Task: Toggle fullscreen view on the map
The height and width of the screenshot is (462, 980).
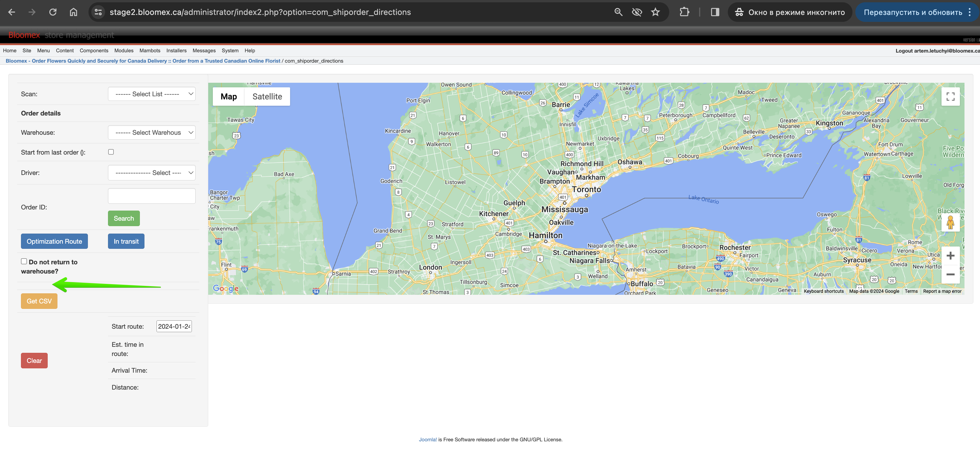Action: click(x=950, y=97)
